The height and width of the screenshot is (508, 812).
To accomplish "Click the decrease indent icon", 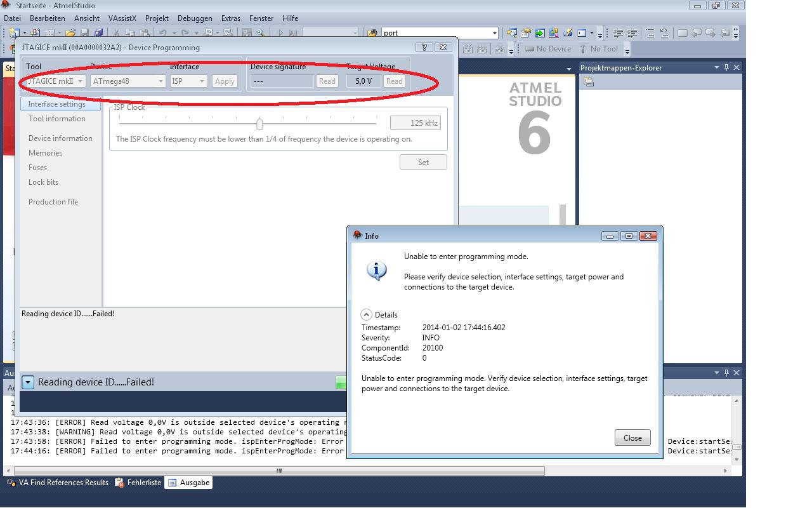I will [619, 33].
